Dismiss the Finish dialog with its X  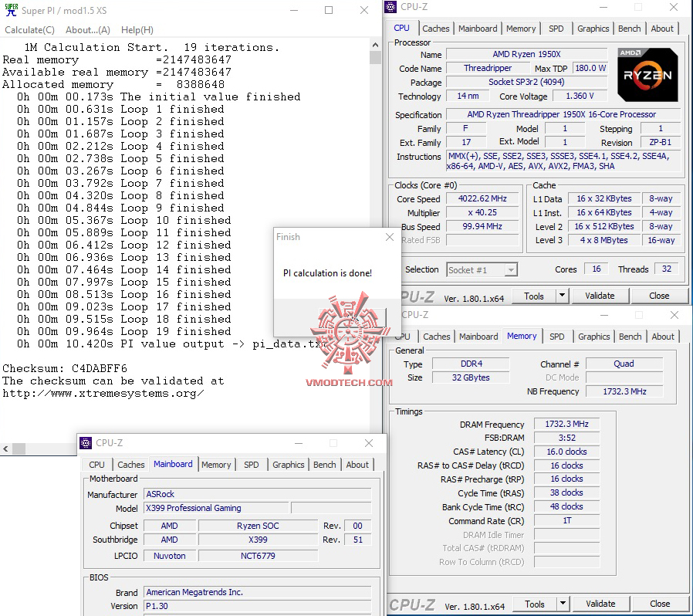389,237
